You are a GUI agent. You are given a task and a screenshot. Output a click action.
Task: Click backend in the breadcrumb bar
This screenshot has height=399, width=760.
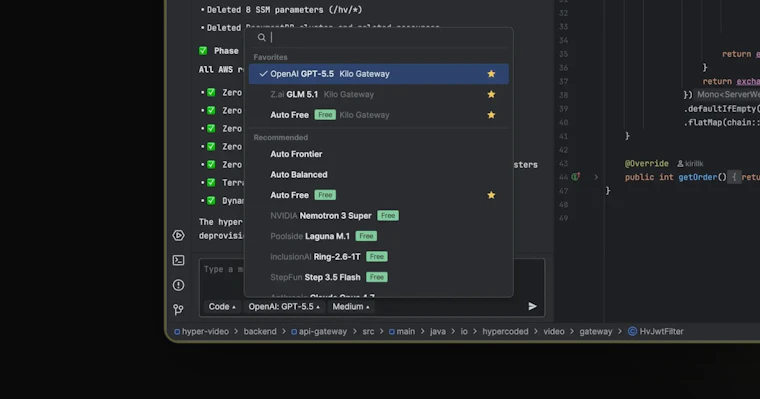click(260, 332)
